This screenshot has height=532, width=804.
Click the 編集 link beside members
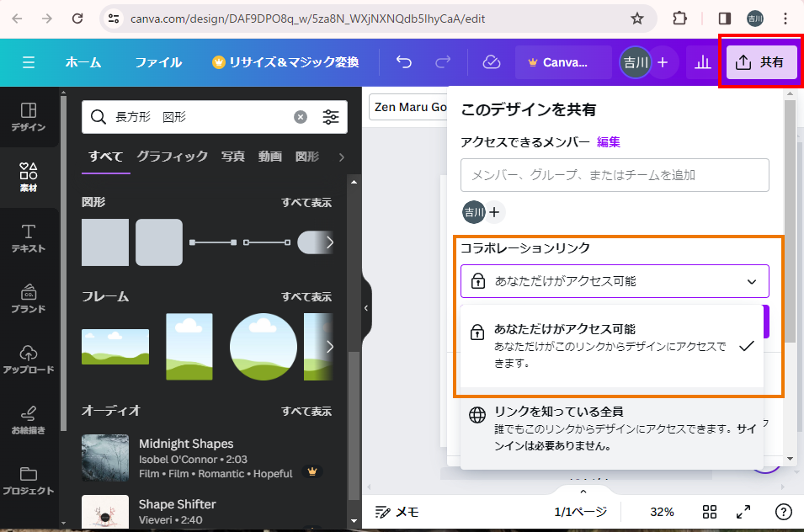coord(609,142)
